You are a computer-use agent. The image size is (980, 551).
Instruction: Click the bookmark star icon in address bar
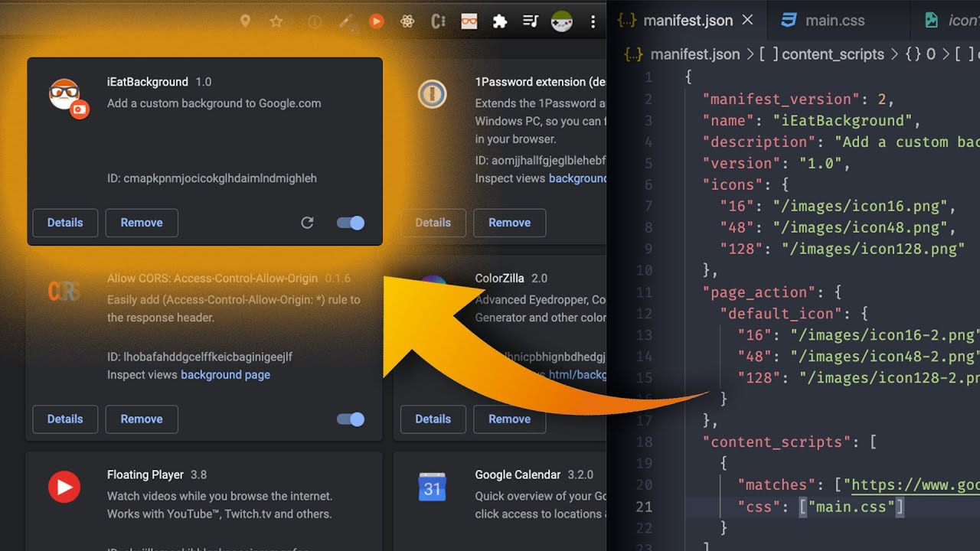pyautogui.click(x=276, y=21)
